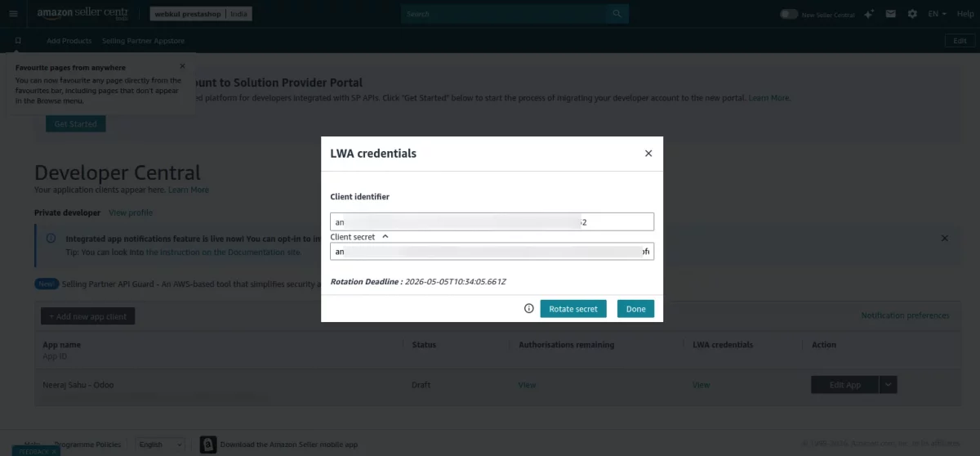Expand the Edit App dropdown arrow

click(x=889, y=385)
